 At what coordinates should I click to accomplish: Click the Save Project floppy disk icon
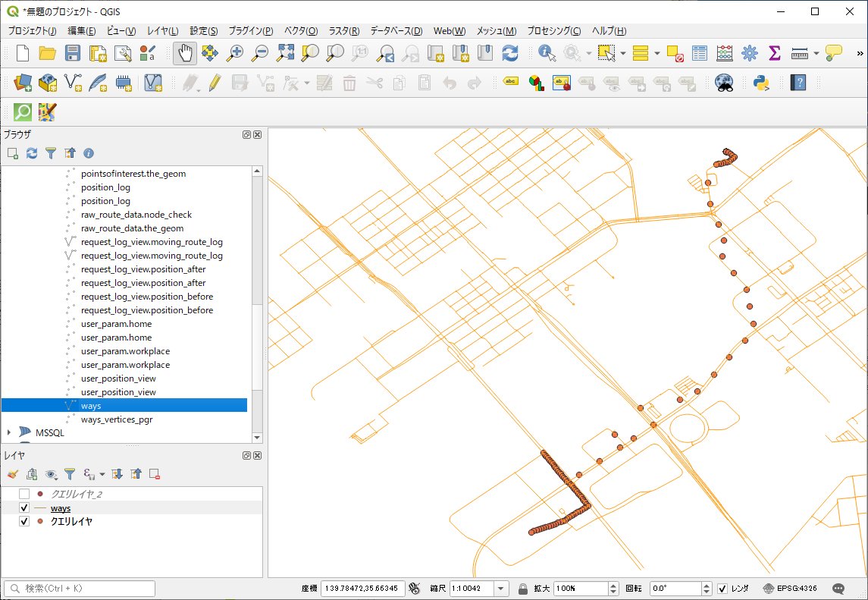(x=72, y=53)
